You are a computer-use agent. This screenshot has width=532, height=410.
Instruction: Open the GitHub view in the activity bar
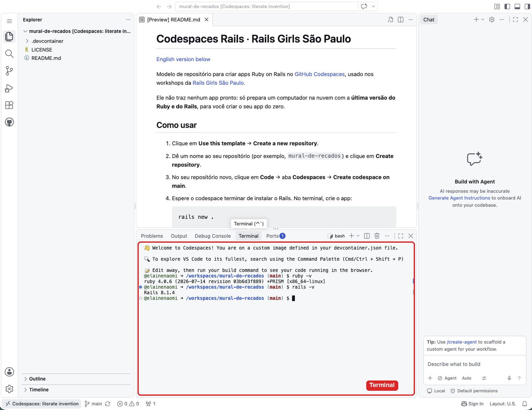click(9, 122)
